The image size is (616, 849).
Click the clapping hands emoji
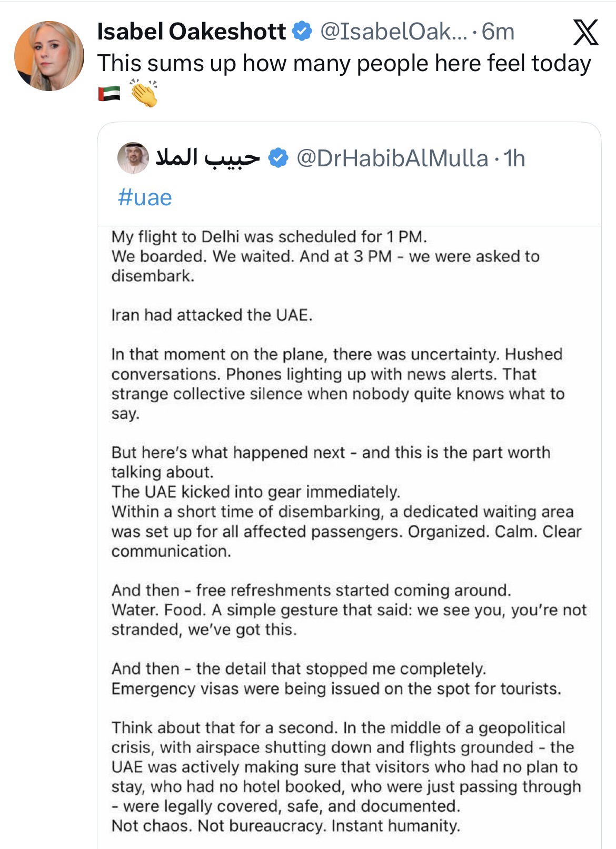144,93
